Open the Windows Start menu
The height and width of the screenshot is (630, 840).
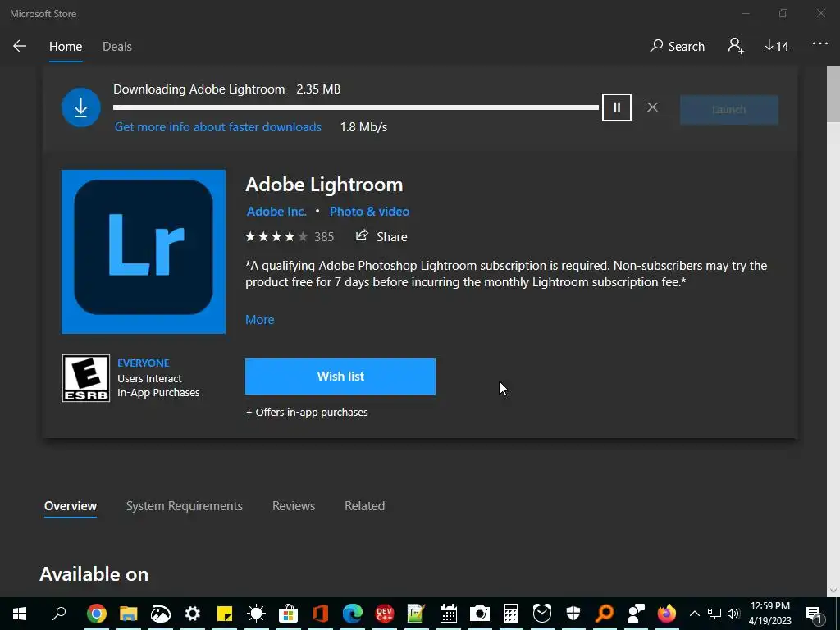[x=20, y=614]
